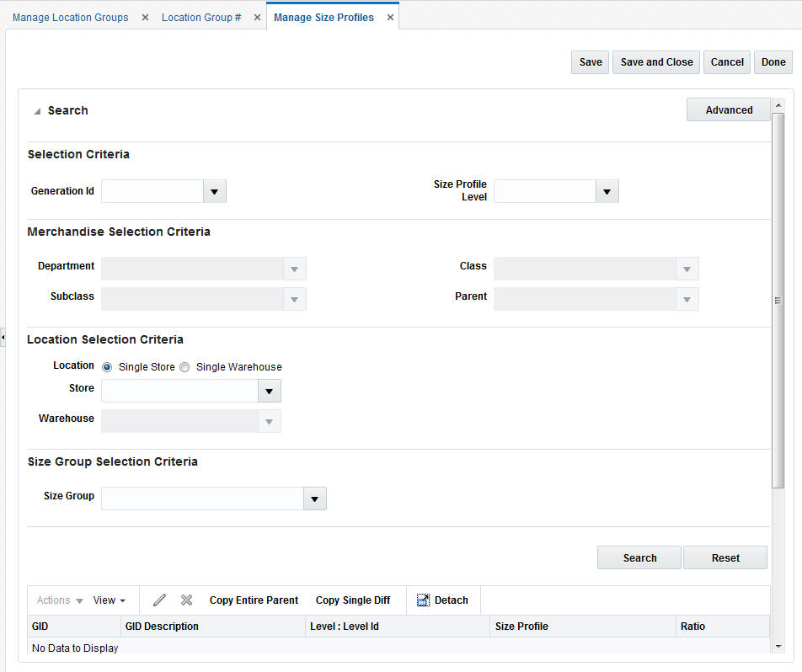Open the Size Profile Level dropdown
Screen dimensions: 802x672
607,191
